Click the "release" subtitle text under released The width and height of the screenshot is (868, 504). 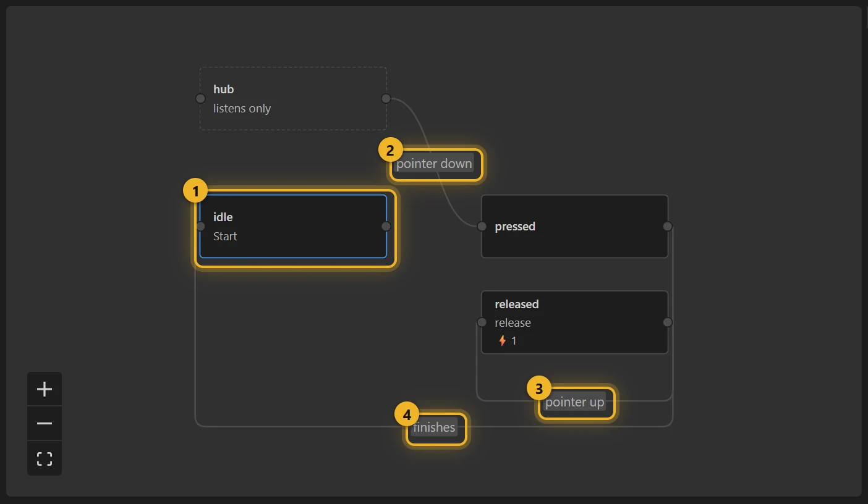coord(513,323)
